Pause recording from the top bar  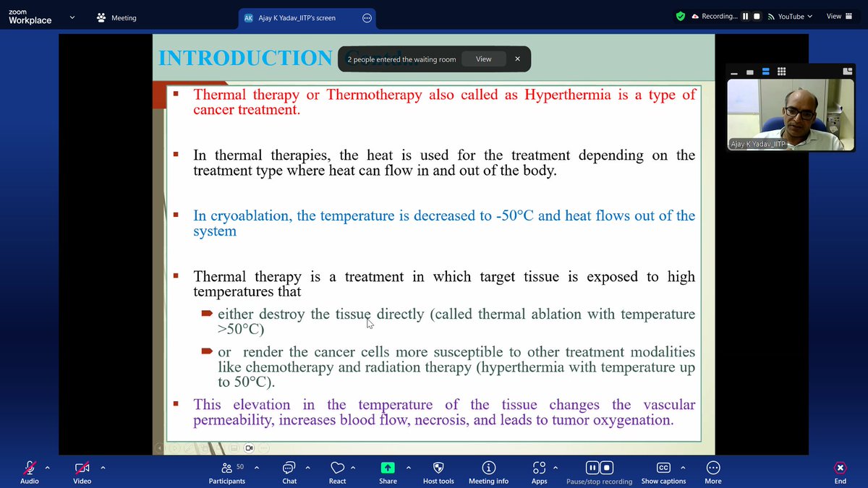coord(746,16)
